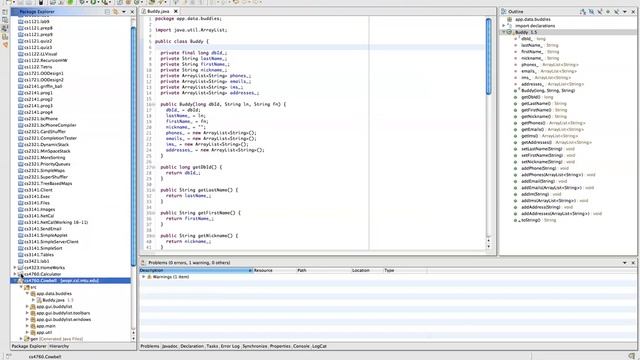Viewport: 640px width, 360px height.
Task: Select app.data.buddies package in the Outline
Action: tap(532, 19)
